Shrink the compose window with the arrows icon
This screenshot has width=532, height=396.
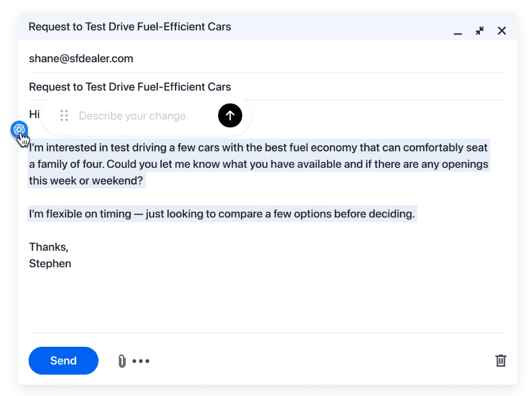coord(480,31)
